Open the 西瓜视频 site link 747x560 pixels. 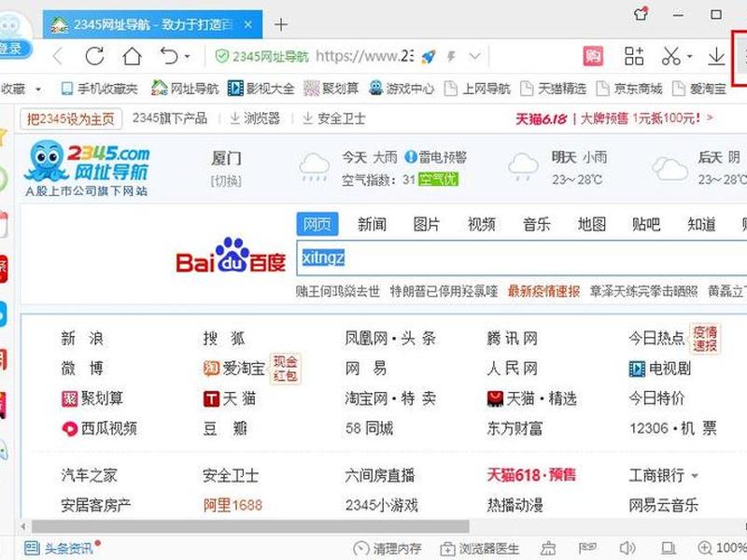pyautogui.click(x=99, y=428)
